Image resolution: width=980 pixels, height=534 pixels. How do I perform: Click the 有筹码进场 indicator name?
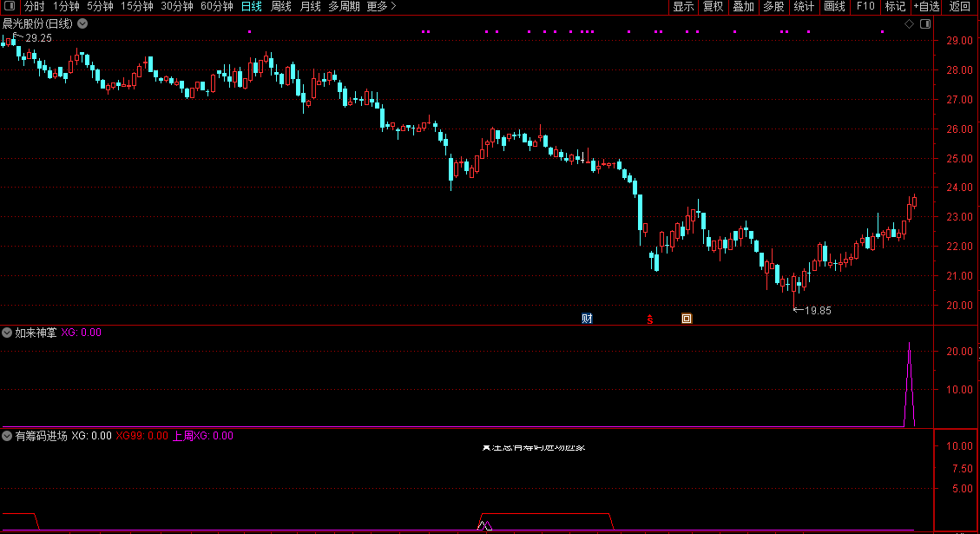(x=41, y=436)
